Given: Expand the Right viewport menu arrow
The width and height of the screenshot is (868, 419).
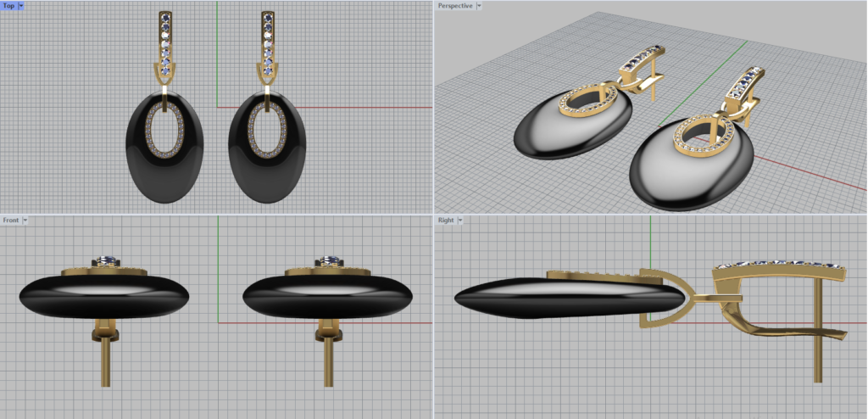Looking at the screenshot, I should [460, 221].
